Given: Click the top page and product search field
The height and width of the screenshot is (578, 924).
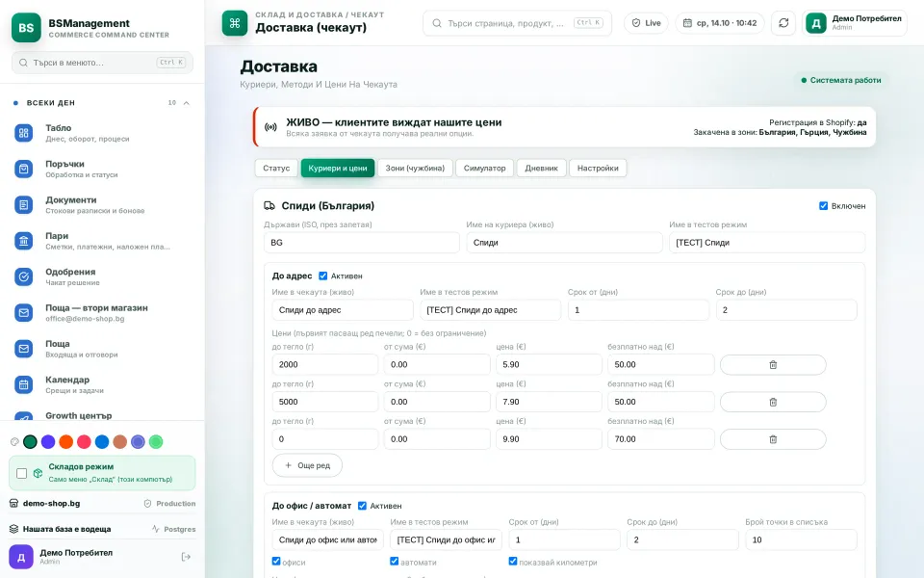Looking at the screenshot, I should [517, 23].
